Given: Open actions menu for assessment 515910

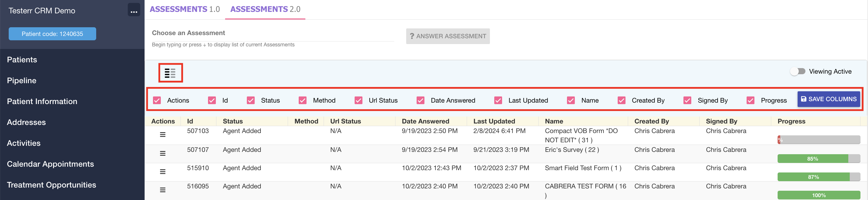Looking at the screenshot, I should pos(163,172).
